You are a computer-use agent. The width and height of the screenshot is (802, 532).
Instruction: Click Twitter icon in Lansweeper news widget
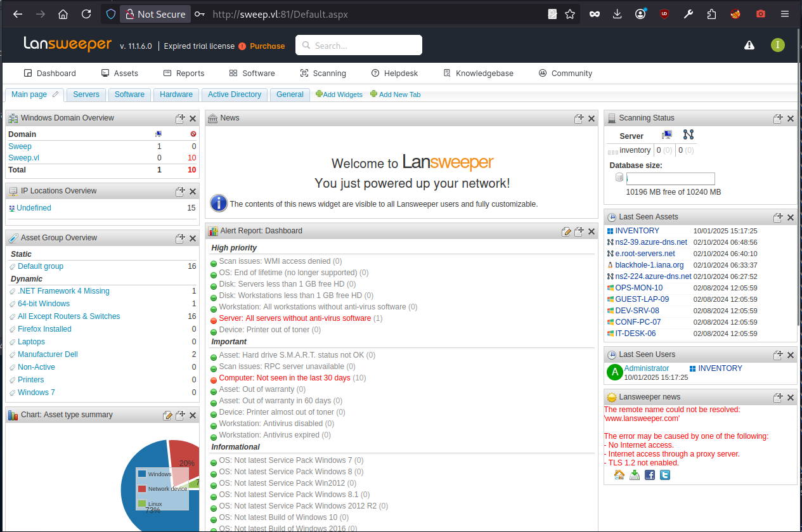tap(665, 475)
